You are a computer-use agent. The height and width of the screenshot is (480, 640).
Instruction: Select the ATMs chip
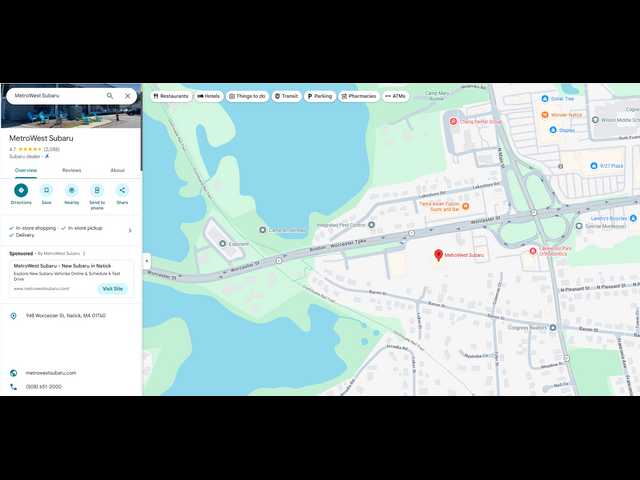396,96
